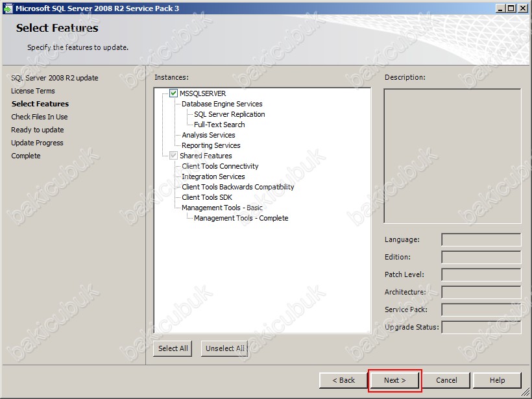Go back with the < Back button
Image resolution: width=532 pixels, height=399 pixels.
point(343,380)
